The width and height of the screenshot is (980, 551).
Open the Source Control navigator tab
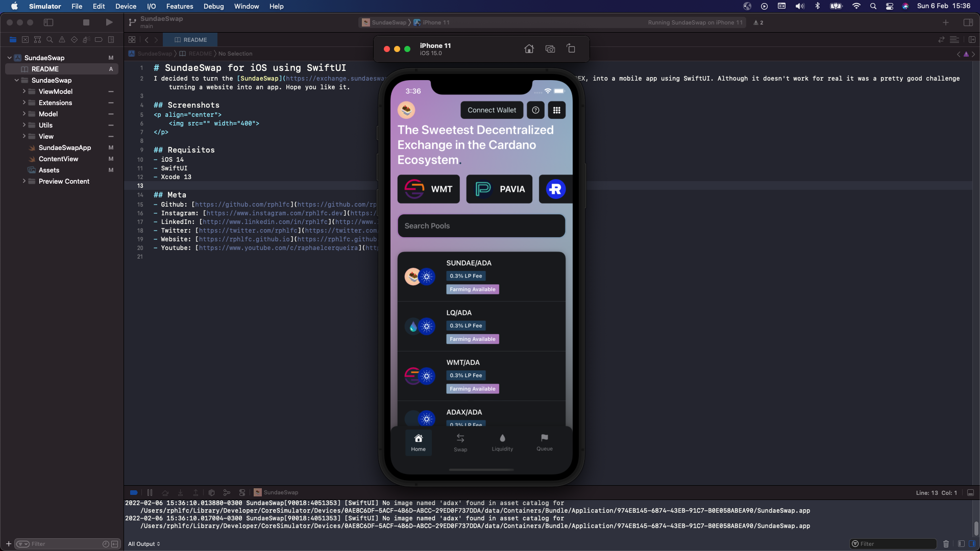point(25,40)
